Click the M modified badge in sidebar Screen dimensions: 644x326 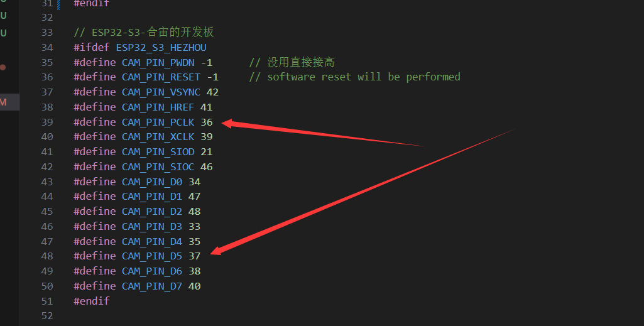(4, 102)
